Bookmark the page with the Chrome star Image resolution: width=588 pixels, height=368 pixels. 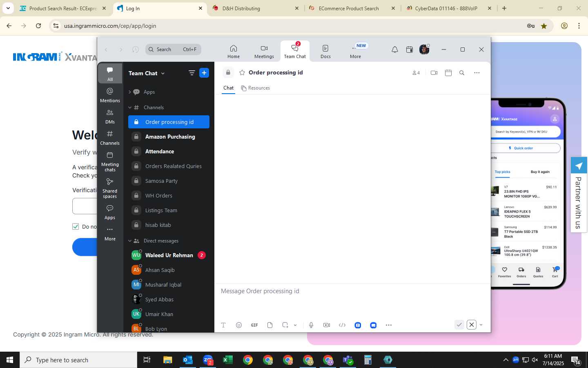pos(544,26)
